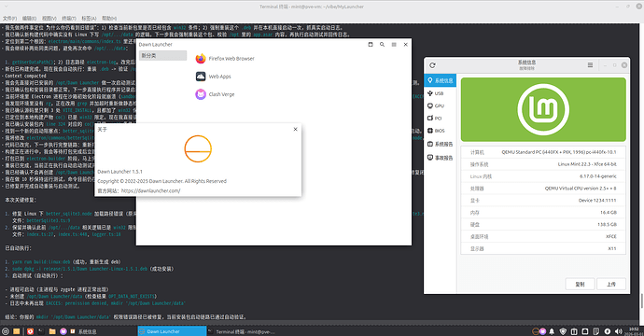The image size is (644, 336).
Task: Click the Linux Mint logo banner
Action: pos(543,109)
